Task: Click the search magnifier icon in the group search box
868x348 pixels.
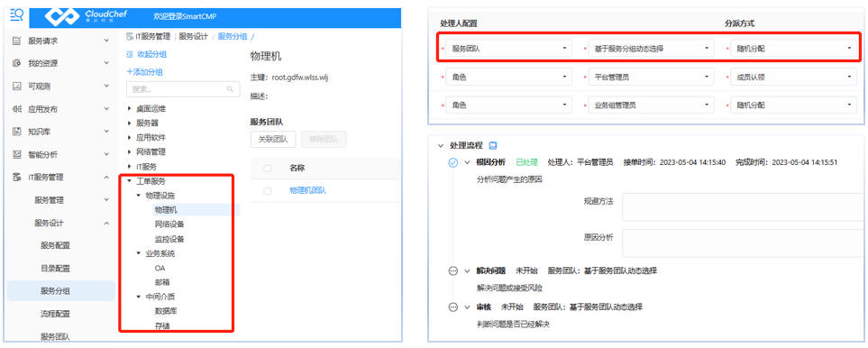Action: [230, 89]
